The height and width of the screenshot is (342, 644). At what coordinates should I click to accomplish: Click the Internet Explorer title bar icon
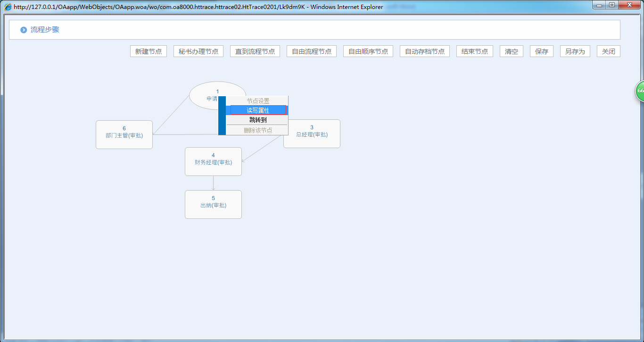[8, 7]
